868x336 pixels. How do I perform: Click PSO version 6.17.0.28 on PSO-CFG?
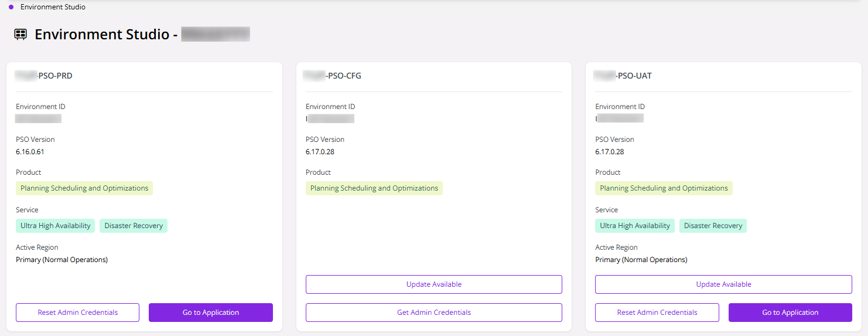[x=320, y=152]
